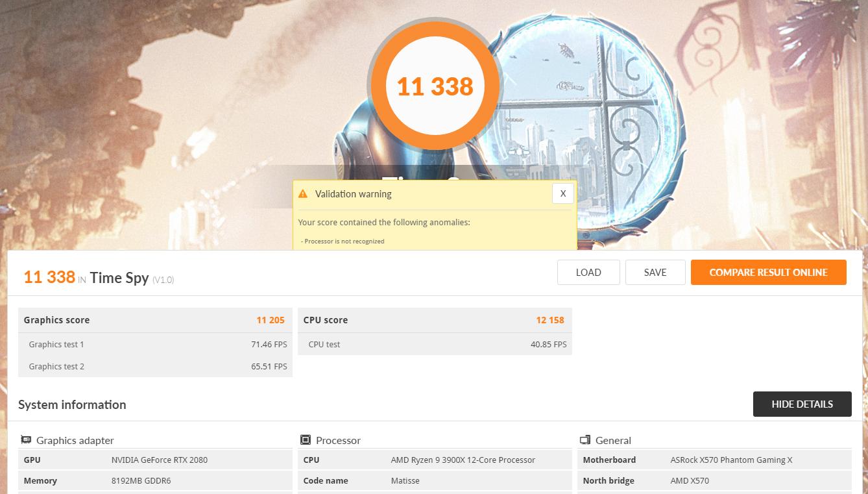The image size is (868, 494).
Task: Select the CPU score value 12 158
Action: coord(550,320)
